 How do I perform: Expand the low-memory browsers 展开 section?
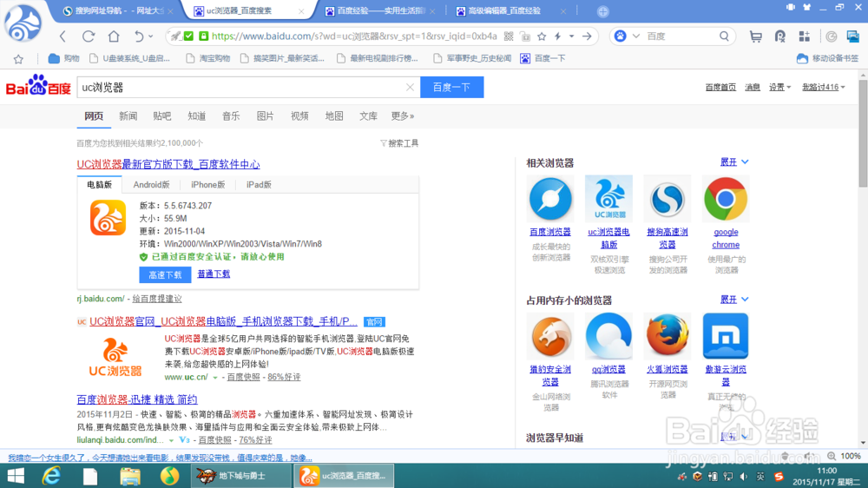(x=734, y=300)
